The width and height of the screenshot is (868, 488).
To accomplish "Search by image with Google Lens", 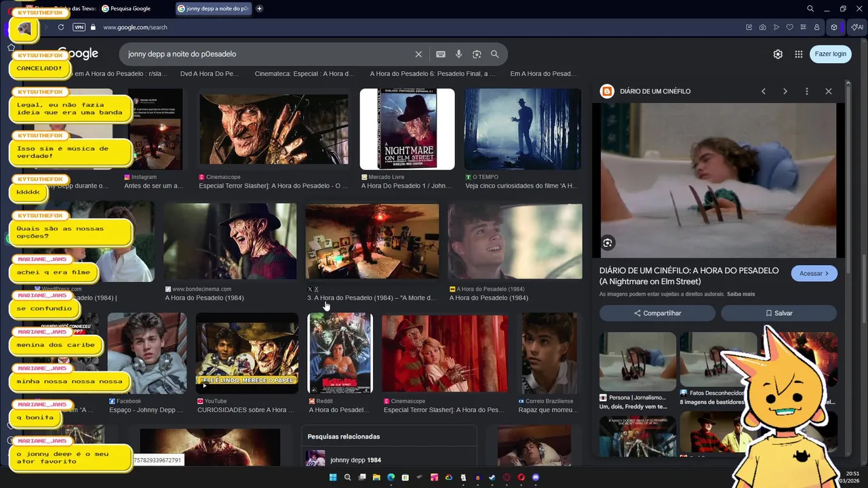I will point(477,54).
